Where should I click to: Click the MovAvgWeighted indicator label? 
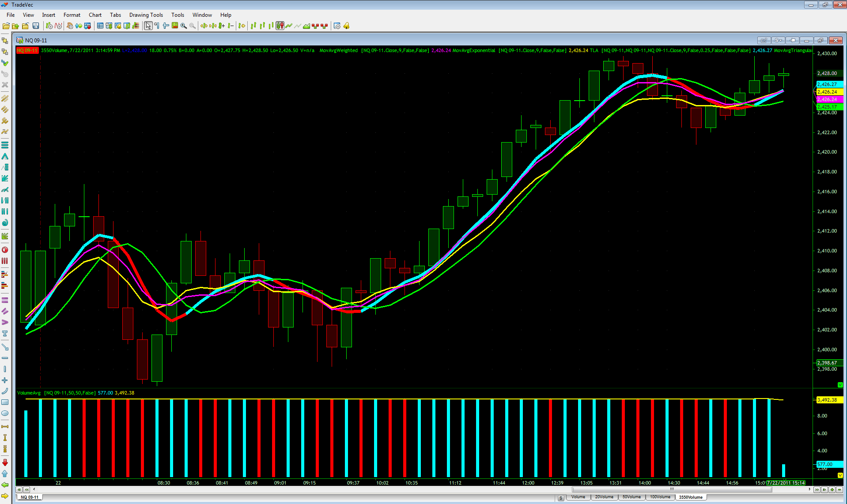(x=338, y=50)
